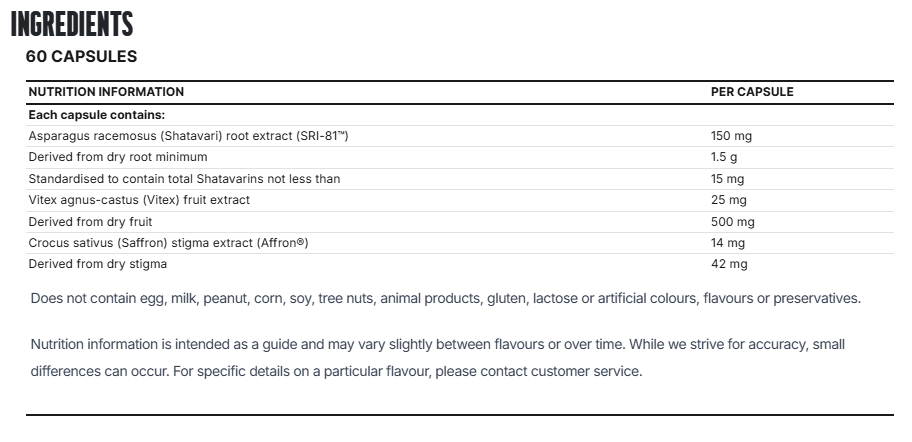
Task: Click Crocus sativus Saffron stigma row
Action: click(x=459, y=243)
